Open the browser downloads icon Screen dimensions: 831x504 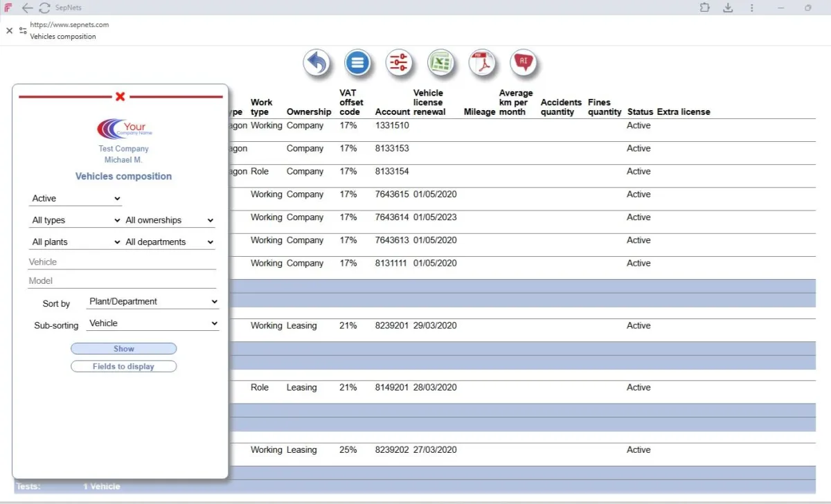728,8
